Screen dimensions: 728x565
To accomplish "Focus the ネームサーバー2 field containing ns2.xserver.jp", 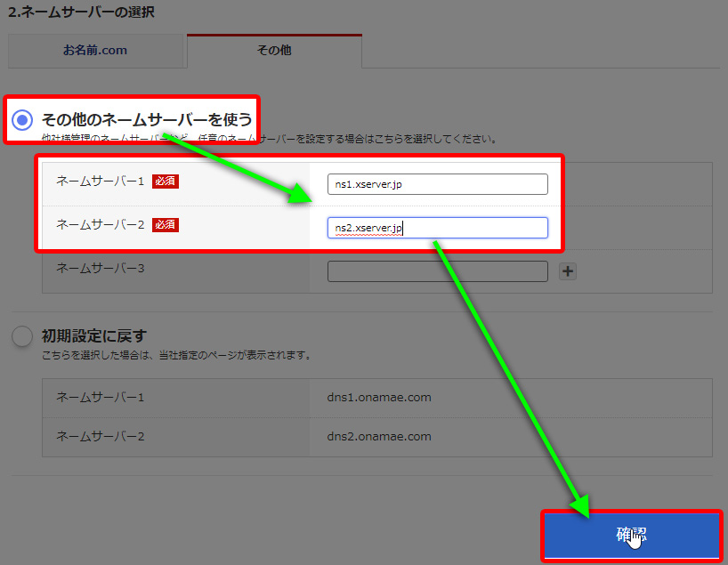I will (437, 228).
